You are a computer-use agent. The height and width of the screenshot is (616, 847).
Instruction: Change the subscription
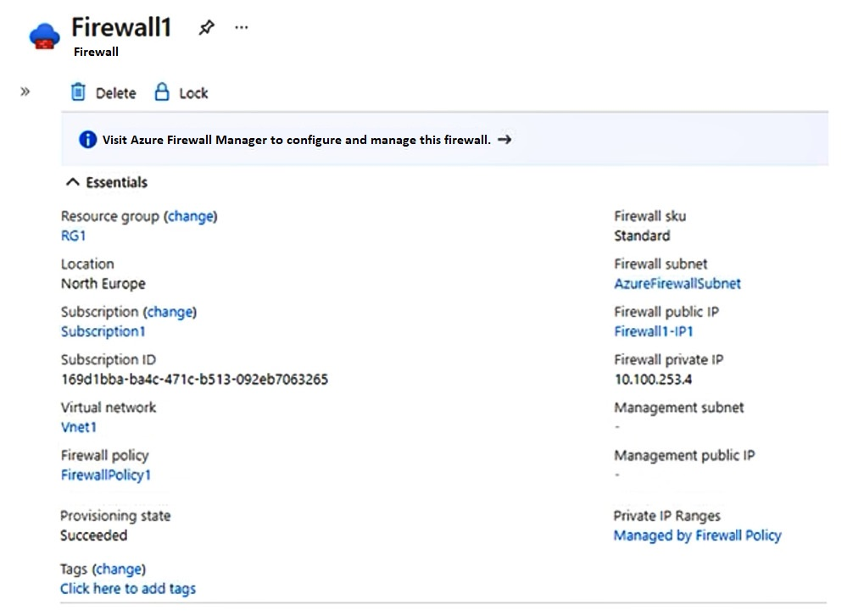tap(170, 312)
